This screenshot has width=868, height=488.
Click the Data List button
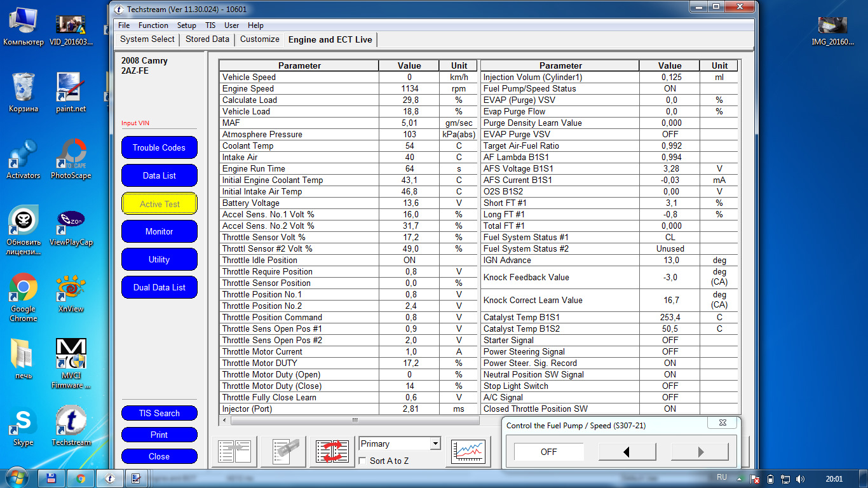[159, 175]
